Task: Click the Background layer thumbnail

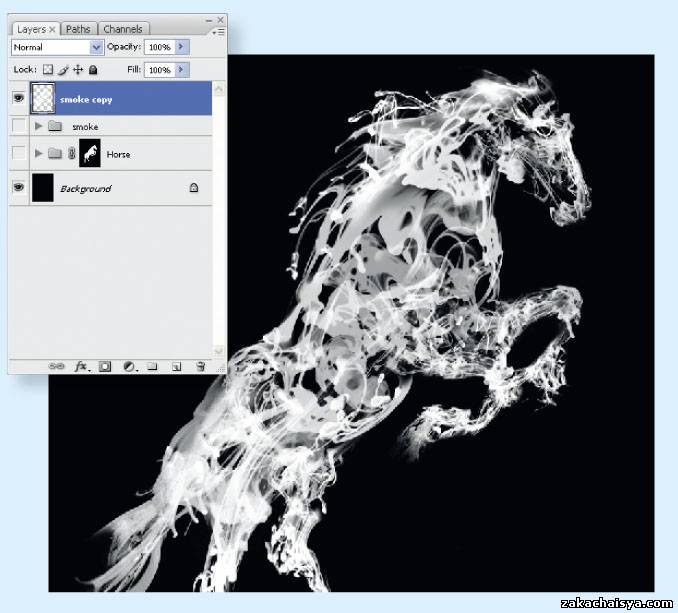Action: 43,188
